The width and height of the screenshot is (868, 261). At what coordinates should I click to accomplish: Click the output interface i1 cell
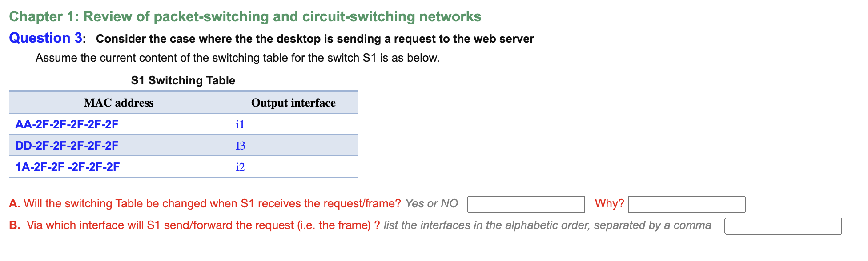(240, 124)
